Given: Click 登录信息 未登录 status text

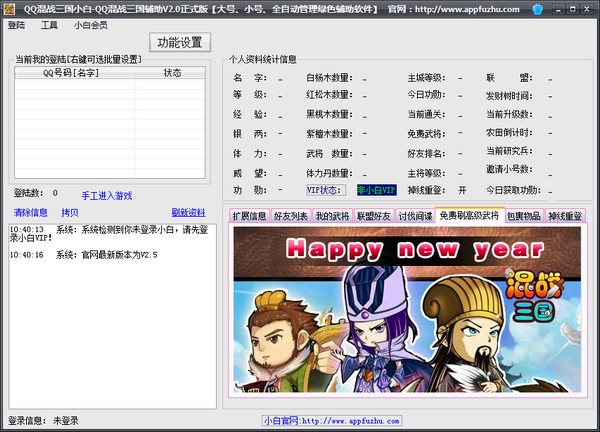Looking at the screenshot, I should coord(43,421).
